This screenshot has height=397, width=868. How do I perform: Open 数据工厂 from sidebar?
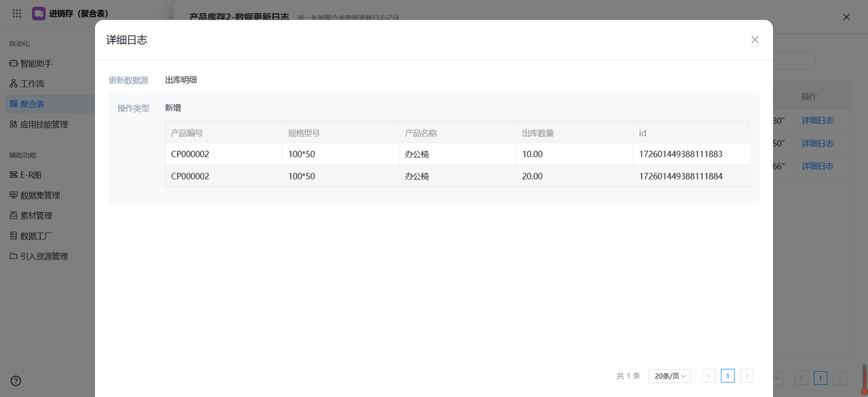36,236
